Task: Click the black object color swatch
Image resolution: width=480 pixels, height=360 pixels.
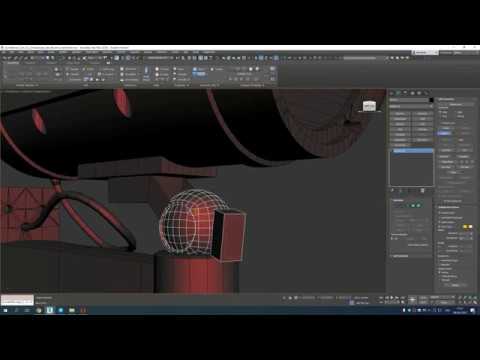Action: click(x=431, y=100)
